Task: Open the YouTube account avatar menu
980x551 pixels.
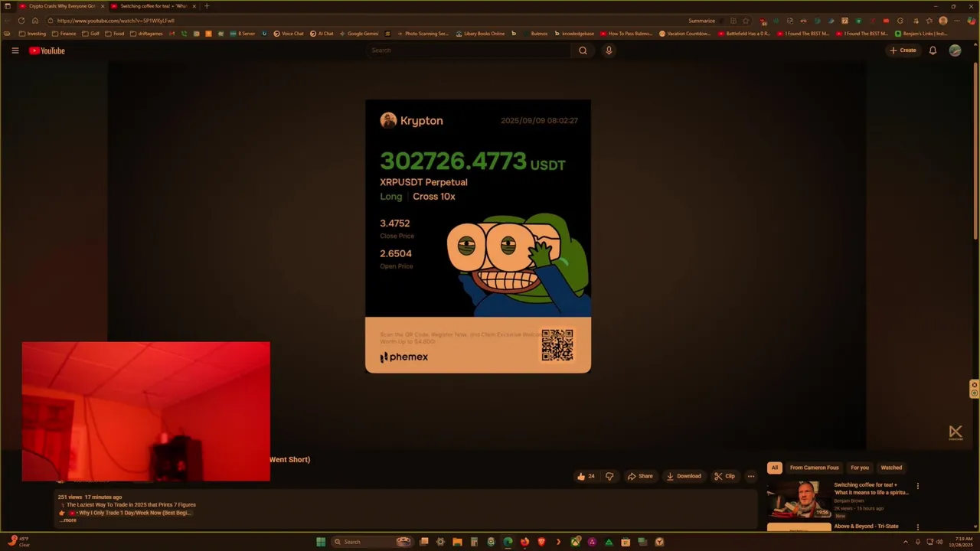Action: point(955,51)
